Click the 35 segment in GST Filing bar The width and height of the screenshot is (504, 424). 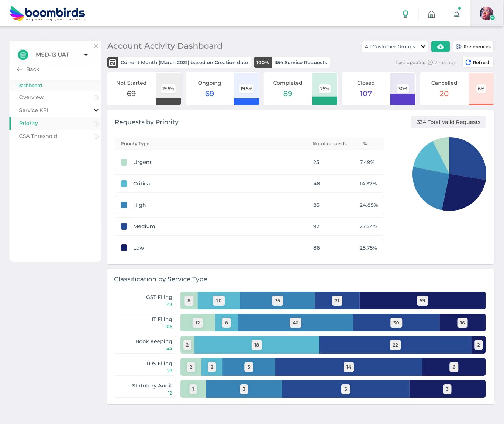277,300
